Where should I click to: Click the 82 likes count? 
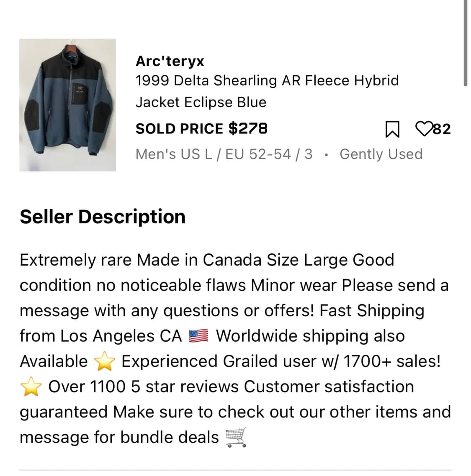[x=442, y=129]
